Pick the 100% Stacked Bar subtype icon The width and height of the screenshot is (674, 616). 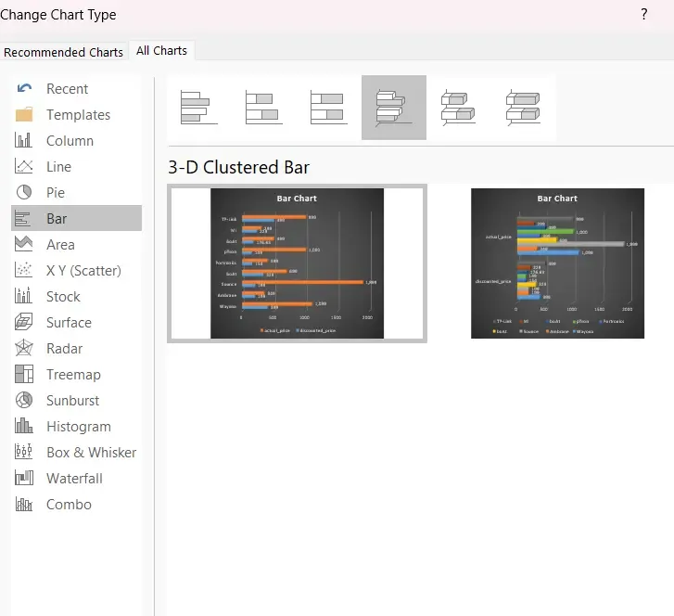click(329, 108)
